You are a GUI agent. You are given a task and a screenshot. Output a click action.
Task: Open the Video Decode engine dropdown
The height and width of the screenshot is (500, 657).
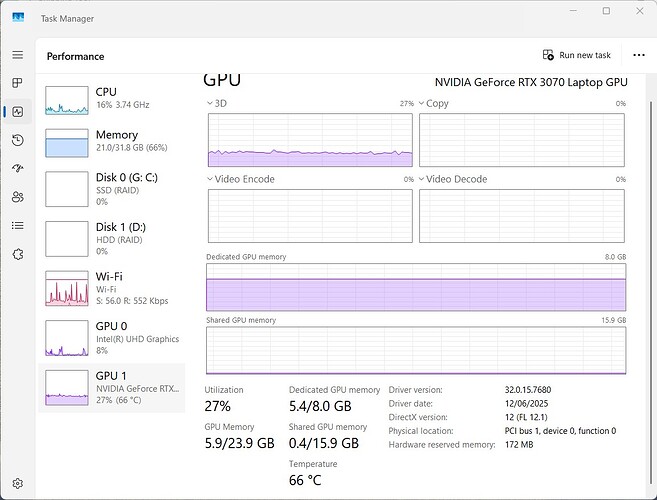[422, 179]
